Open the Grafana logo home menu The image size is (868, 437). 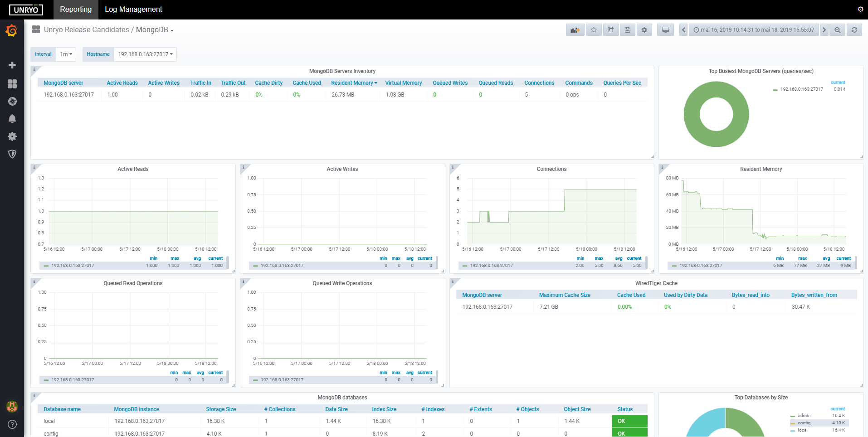tap(12, 31)
